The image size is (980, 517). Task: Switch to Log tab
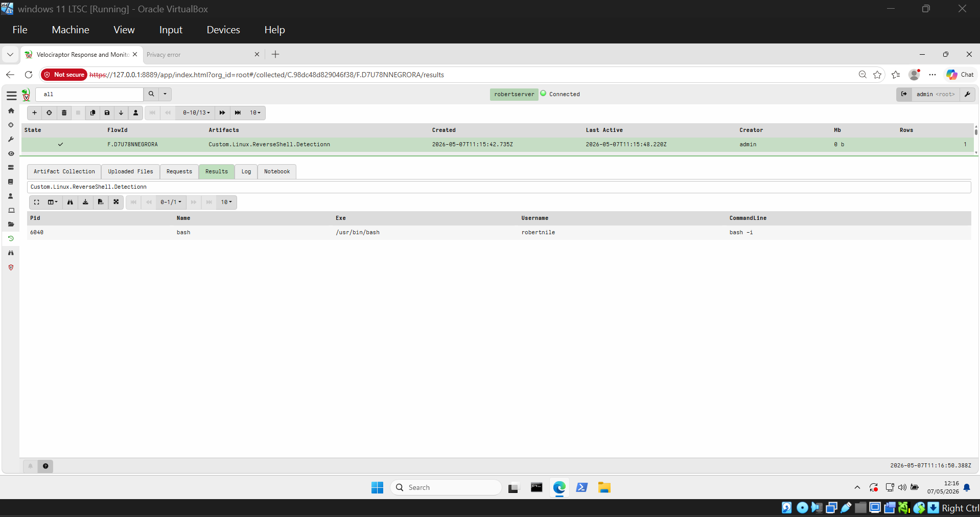(246, 171)
